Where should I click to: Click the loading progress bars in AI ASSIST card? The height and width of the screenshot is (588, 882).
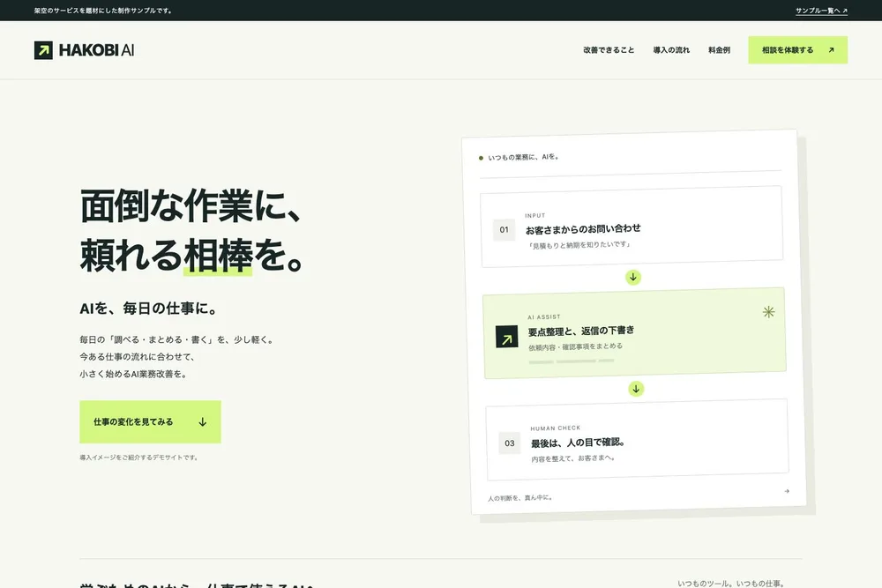tap(572, 361)
